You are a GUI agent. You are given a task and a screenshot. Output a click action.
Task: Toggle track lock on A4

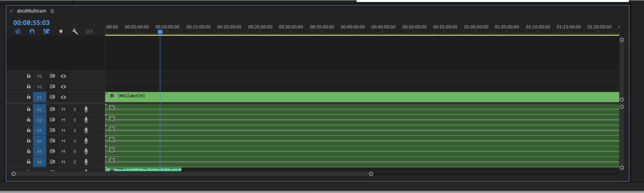[x=29, y=140]
